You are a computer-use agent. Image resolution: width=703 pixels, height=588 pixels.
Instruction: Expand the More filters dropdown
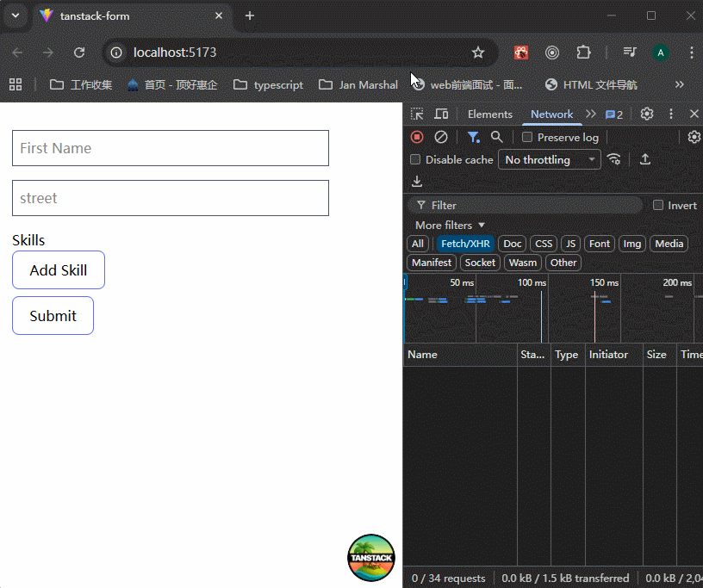tap(450, 225)
